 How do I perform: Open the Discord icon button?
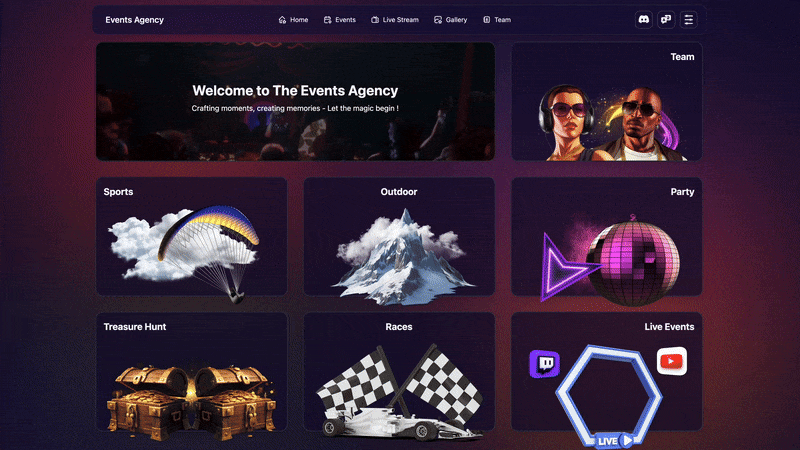[643, 20]
